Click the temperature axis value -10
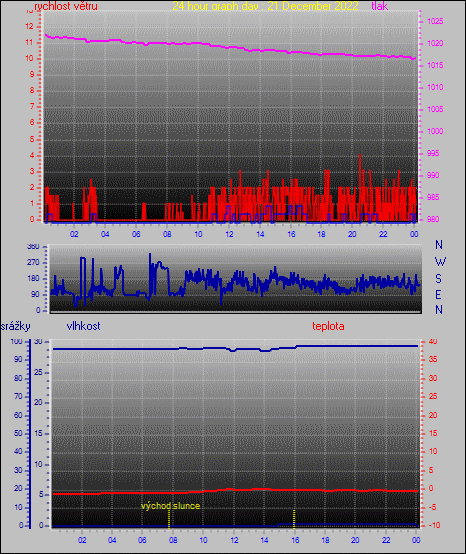Image resolution: width=466 pixels, height=554 pixels. tap(434, 525)
